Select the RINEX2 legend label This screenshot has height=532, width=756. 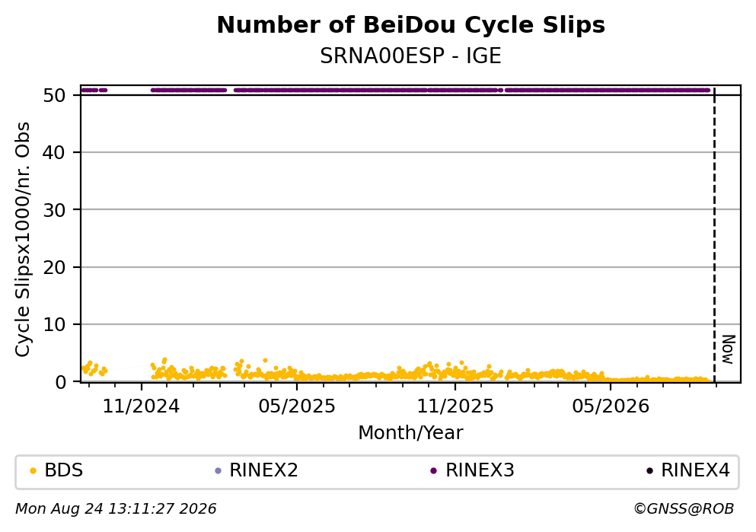[263, 470]
